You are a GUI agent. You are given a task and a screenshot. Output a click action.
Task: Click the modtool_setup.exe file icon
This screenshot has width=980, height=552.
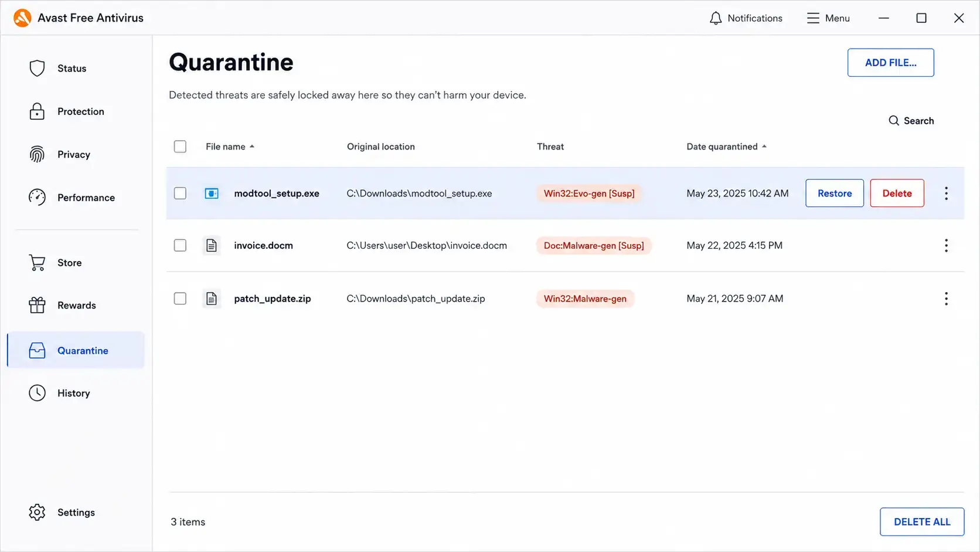pos(212,194)
